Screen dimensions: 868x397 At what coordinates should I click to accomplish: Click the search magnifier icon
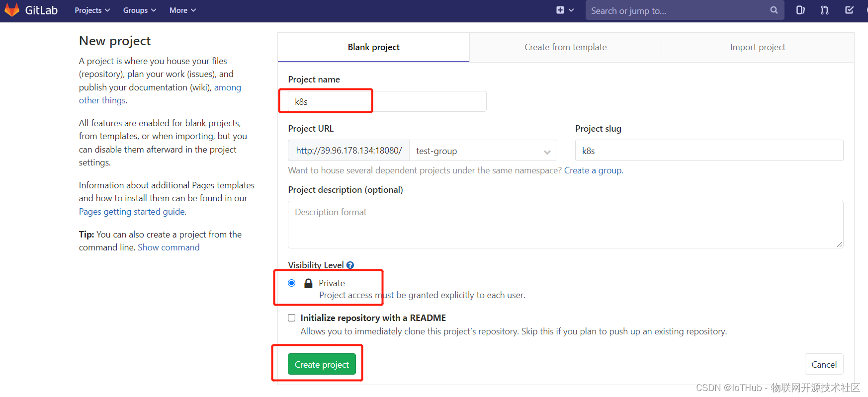point(774,10)
